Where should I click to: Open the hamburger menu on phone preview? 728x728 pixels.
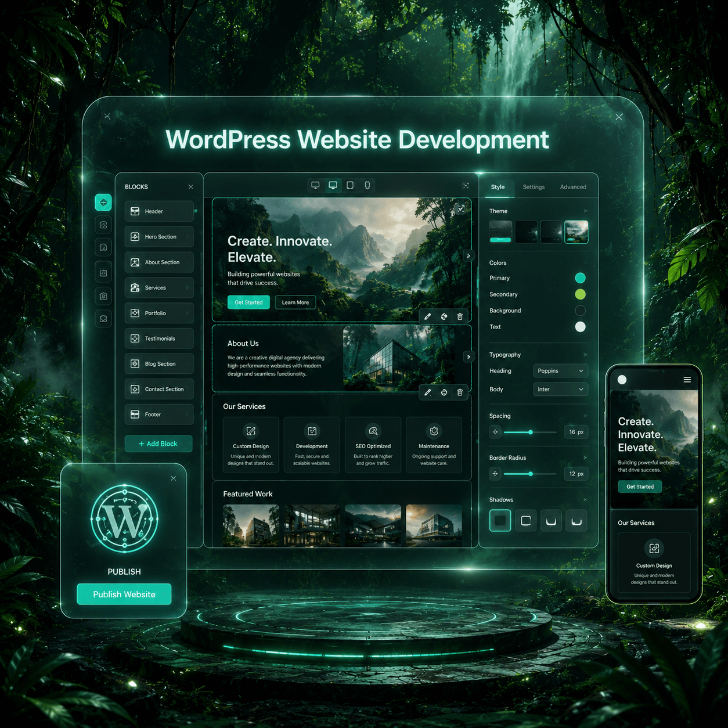(687, 380)
